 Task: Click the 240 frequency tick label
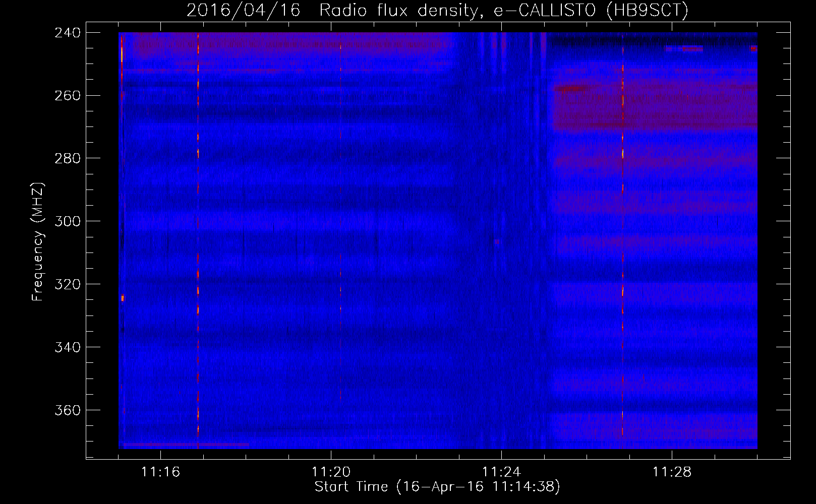[x=68, y=33]
